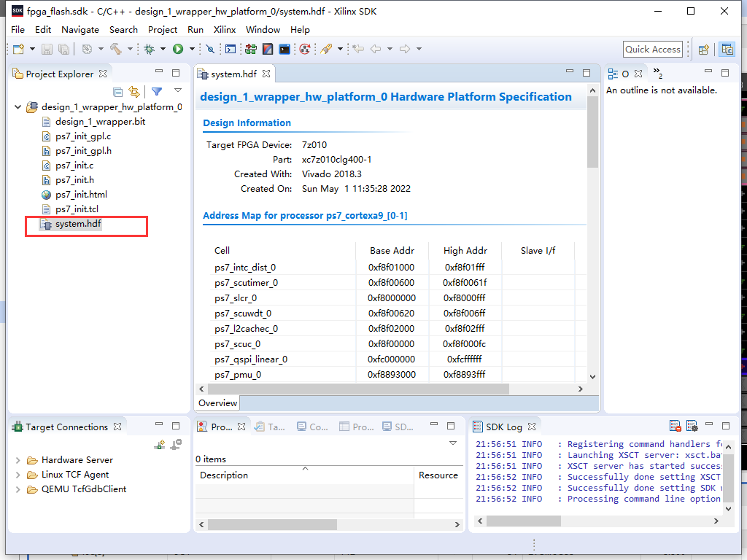
Task: Click the New file toolbar icon
Action: tap(18, 49)
